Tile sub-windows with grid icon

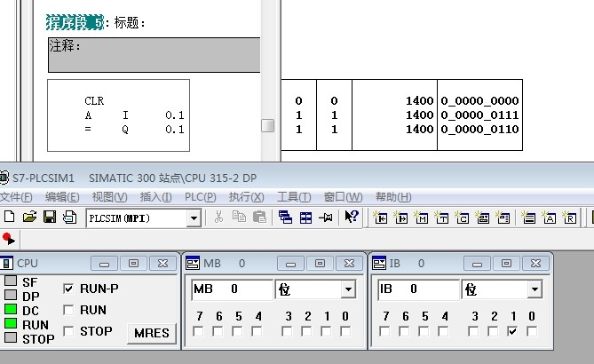point(305,218)
